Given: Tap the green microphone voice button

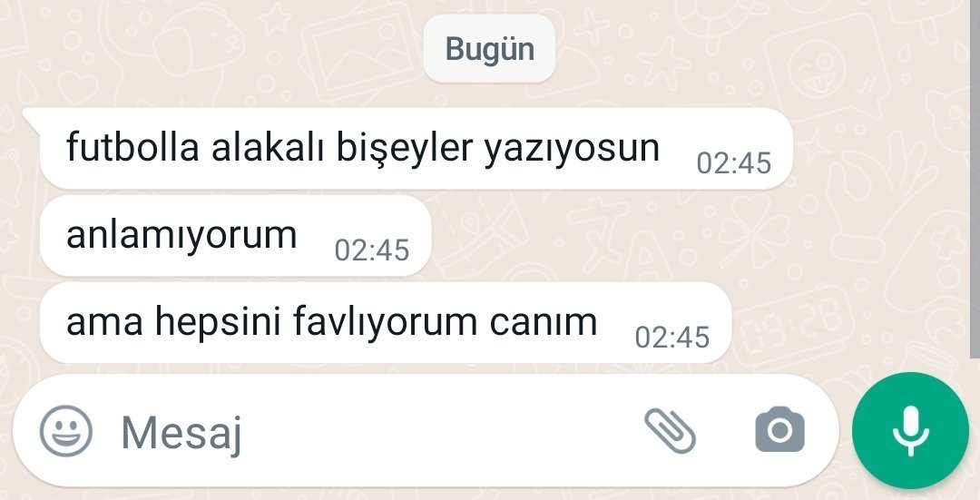Looking at the screenshot, I should pyautogui.click(x=911, y=431).
